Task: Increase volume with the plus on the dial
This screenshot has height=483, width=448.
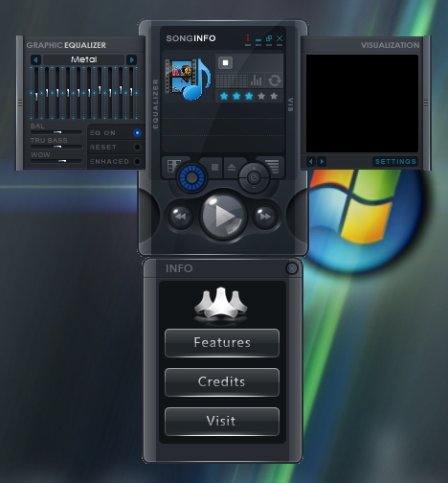Action: point(254,168)
